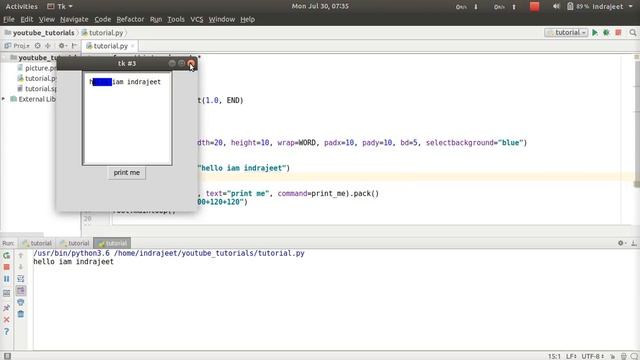
Task: Hide the Project tool window
Action: point(74,46)
